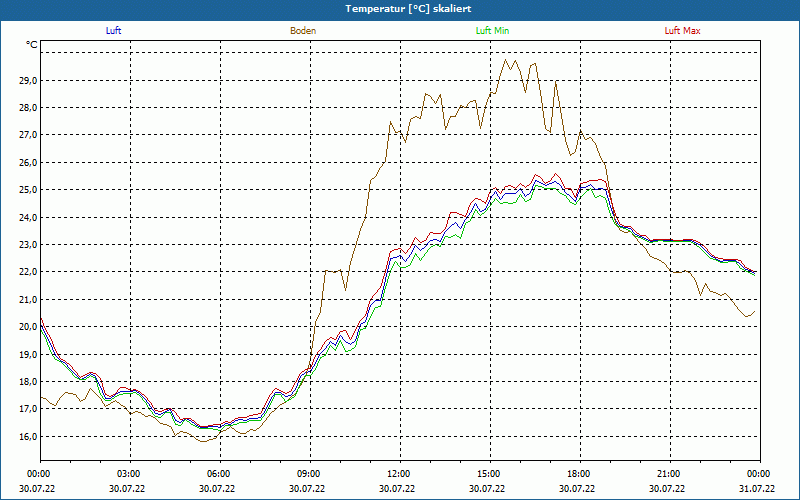800x500 pixels.
Task: Click the 03:00 time axis label
Action: coord(130,474)
